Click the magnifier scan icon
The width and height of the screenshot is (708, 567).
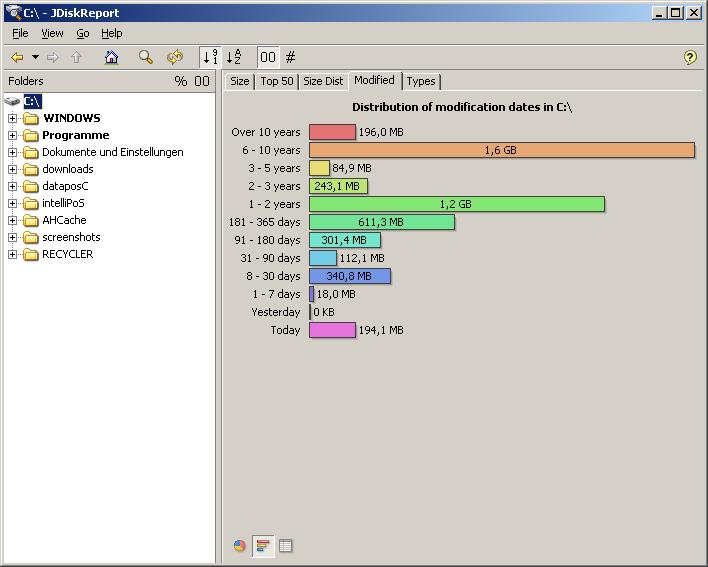tap(145, 57)
